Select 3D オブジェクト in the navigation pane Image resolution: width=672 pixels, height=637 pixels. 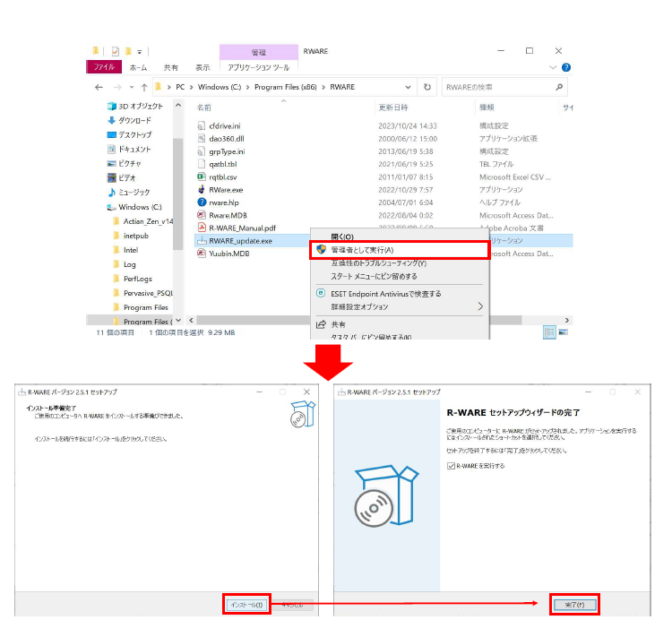(135, 106)
